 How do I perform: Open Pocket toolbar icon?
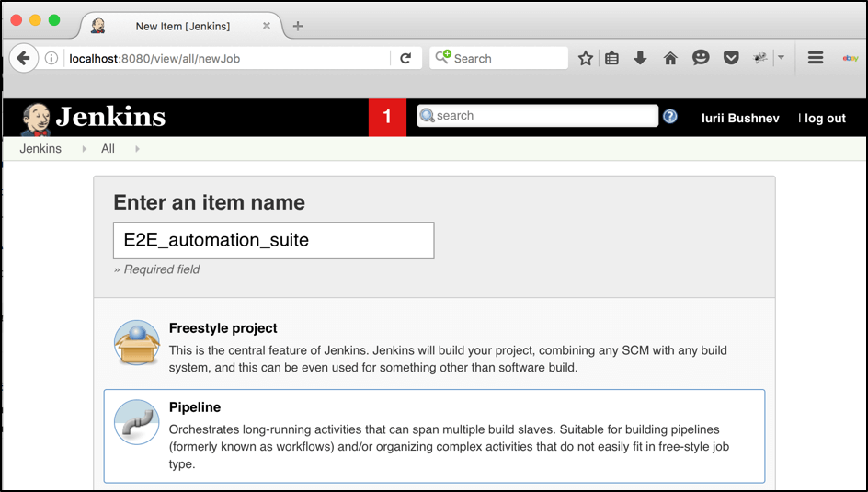(x=731, y=58)
